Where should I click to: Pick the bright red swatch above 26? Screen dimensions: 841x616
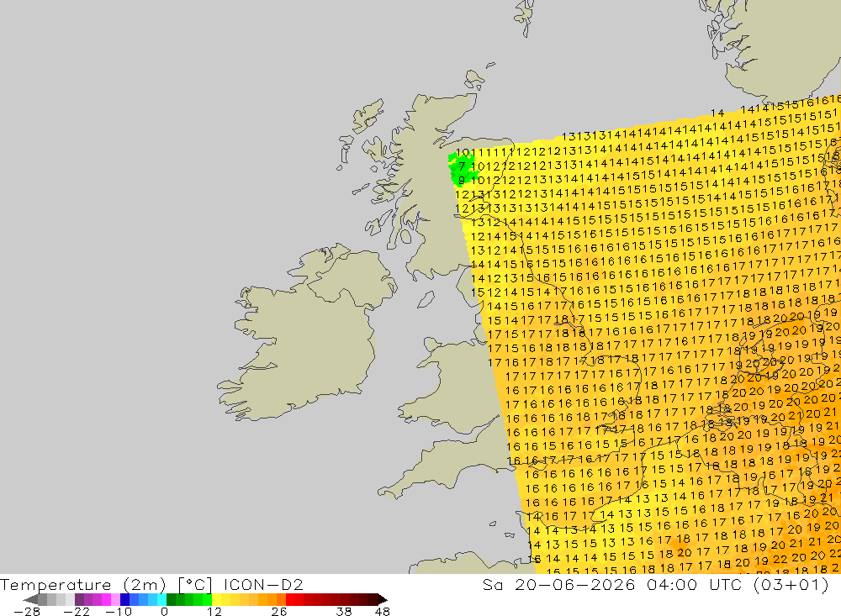[x=290, y=600]
